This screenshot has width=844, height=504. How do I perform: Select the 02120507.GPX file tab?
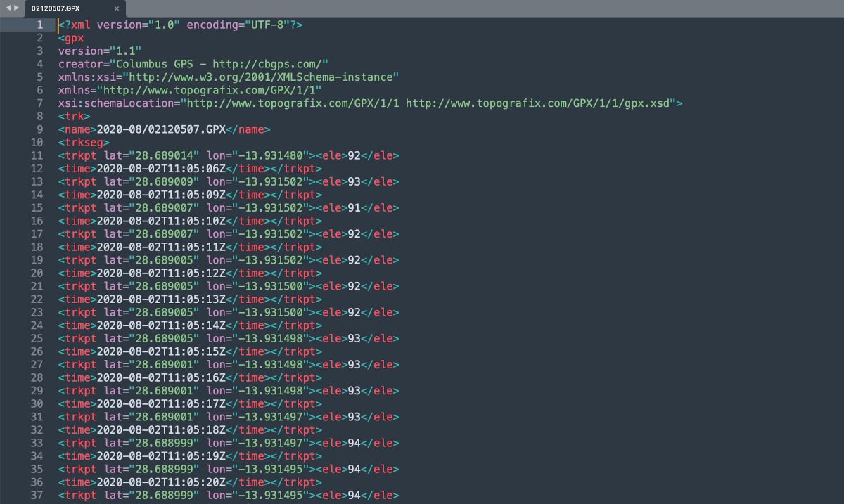63,8
